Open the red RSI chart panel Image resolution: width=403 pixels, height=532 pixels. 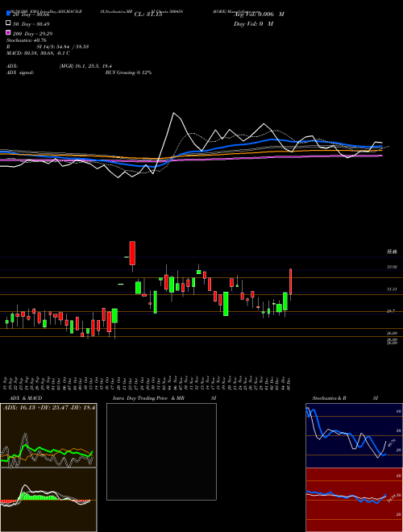click(354, 500)
